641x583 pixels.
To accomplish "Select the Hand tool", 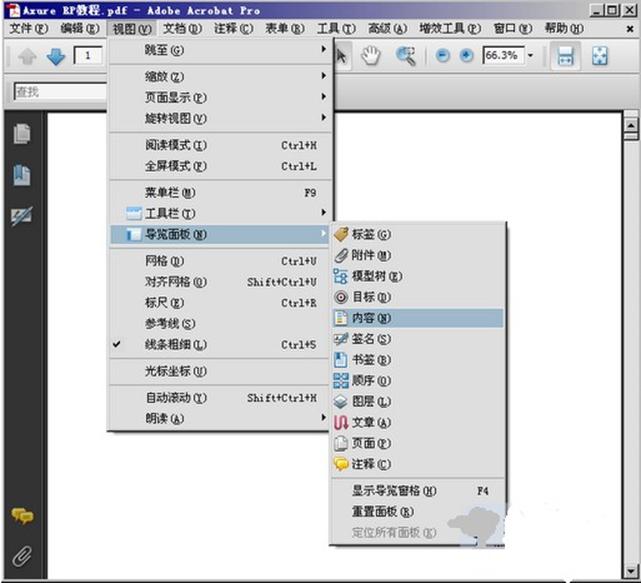I will pyautogui.click(x=371, y=56).
